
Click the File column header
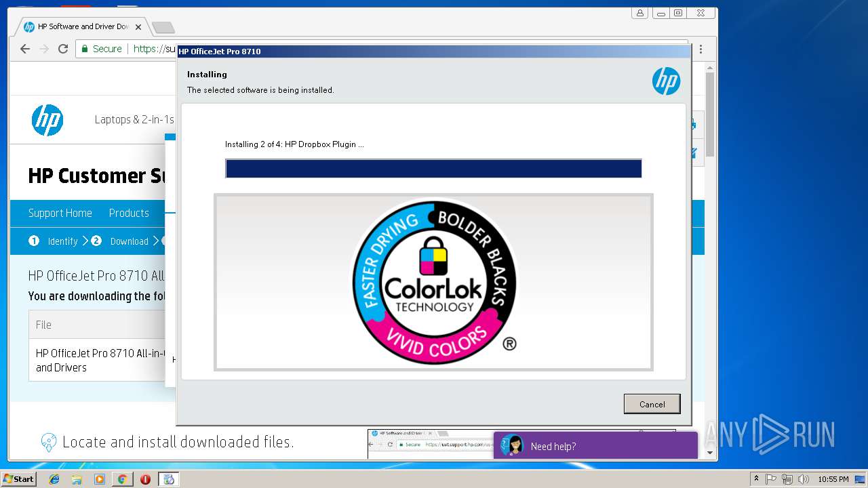tap(43, 325)
